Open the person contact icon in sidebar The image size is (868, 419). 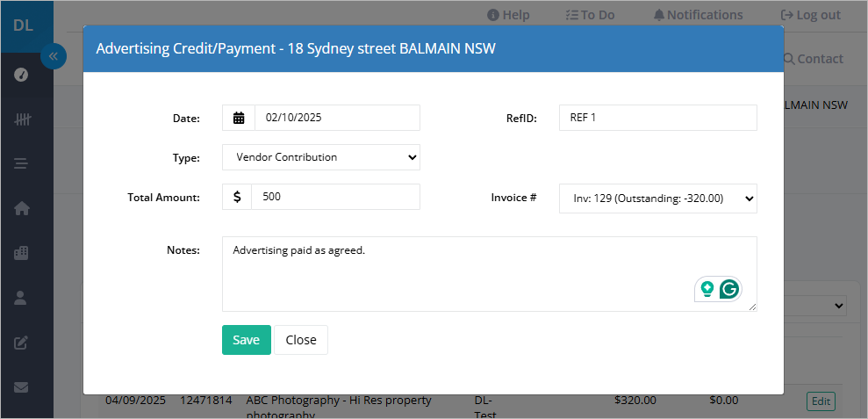(x=20, y=298)
